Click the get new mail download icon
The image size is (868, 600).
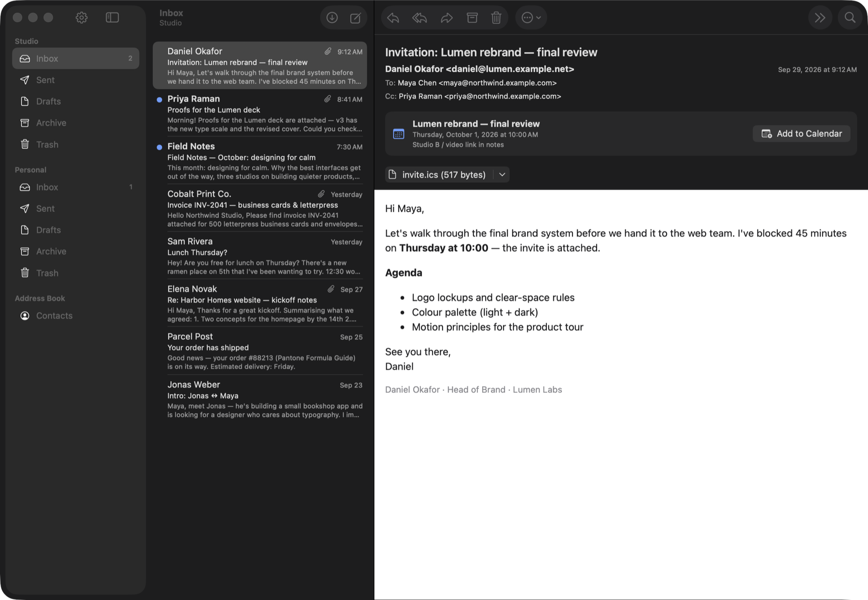coord(332,18)
